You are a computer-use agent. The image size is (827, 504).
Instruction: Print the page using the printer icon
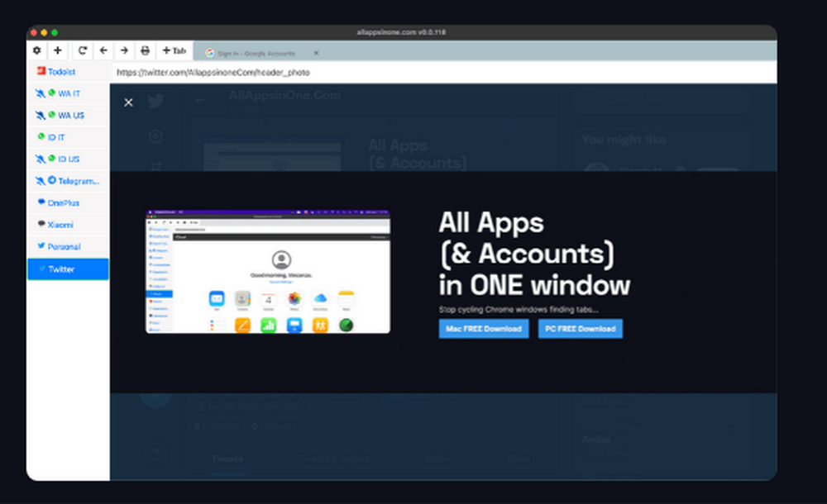(x=145, y=50)
